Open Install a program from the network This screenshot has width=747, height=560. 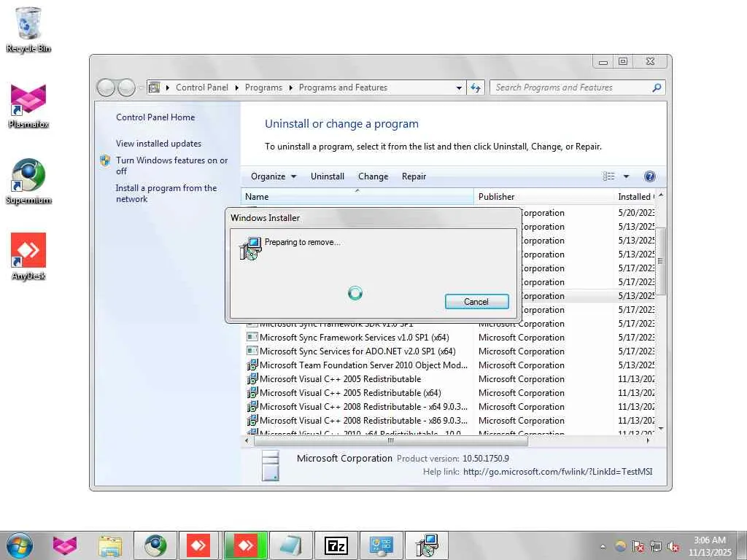point(166,193)
